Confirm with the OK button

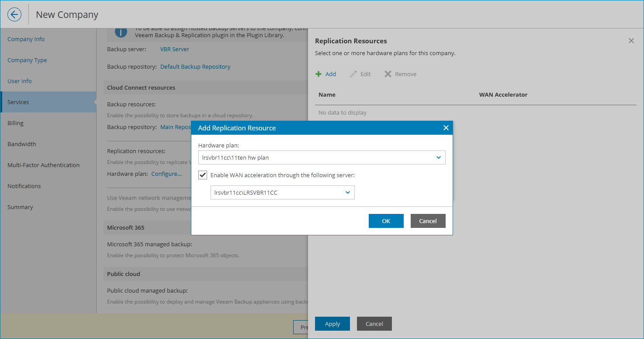pyautogui.click(x=386, y=221)
